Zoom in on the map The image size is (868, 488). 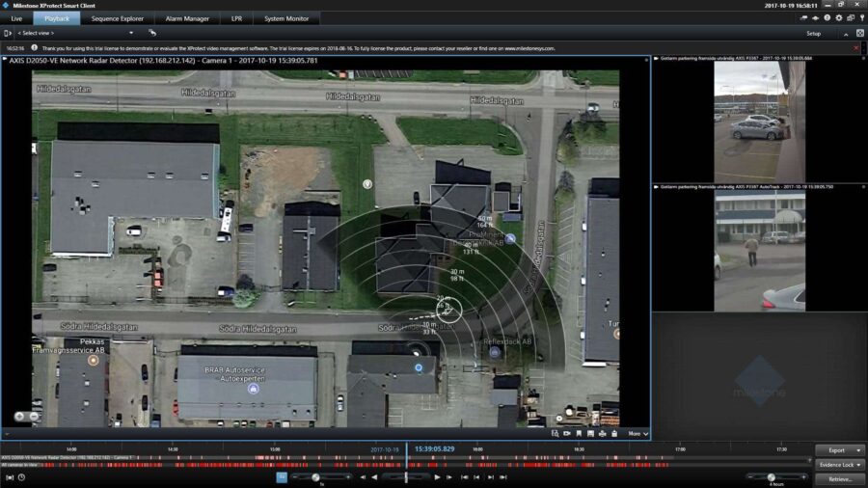[x=20, y=416]
